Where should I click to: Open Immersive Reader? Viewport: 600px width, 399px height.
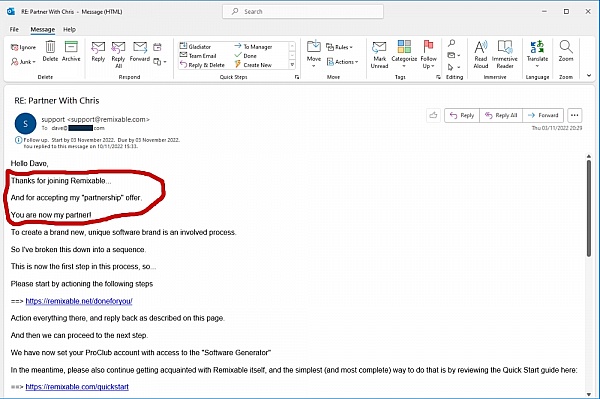(505, 55)
